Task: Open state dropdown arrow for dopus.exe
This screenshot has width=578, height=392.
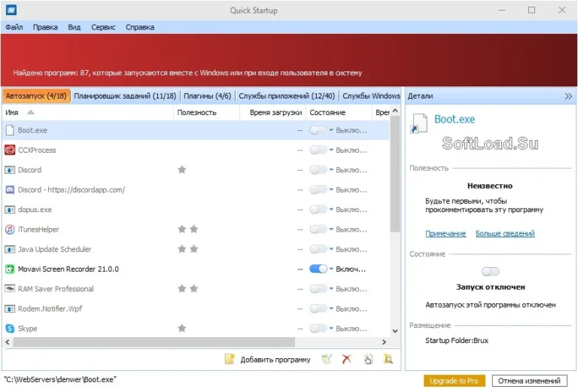Action: click(331, 210)
